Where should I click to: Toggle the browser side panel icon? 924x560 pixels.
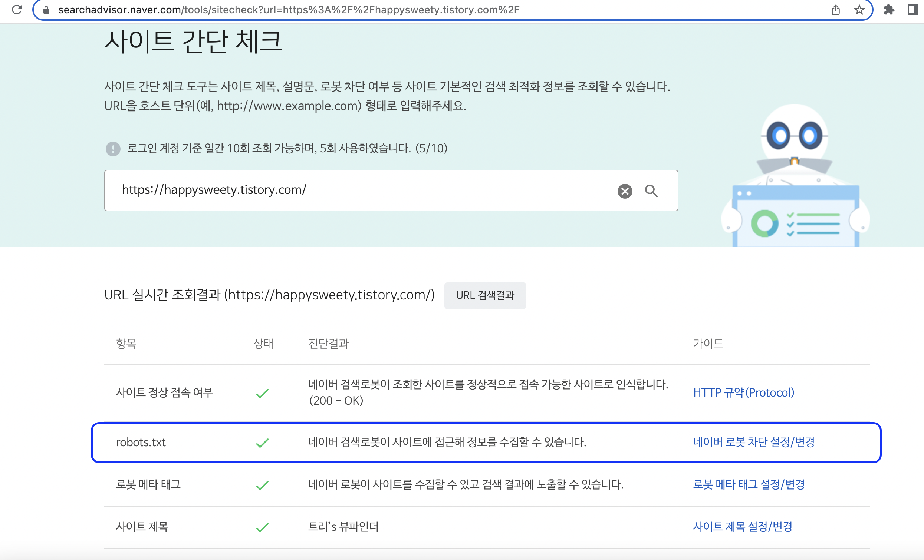(x=913, y=10)
